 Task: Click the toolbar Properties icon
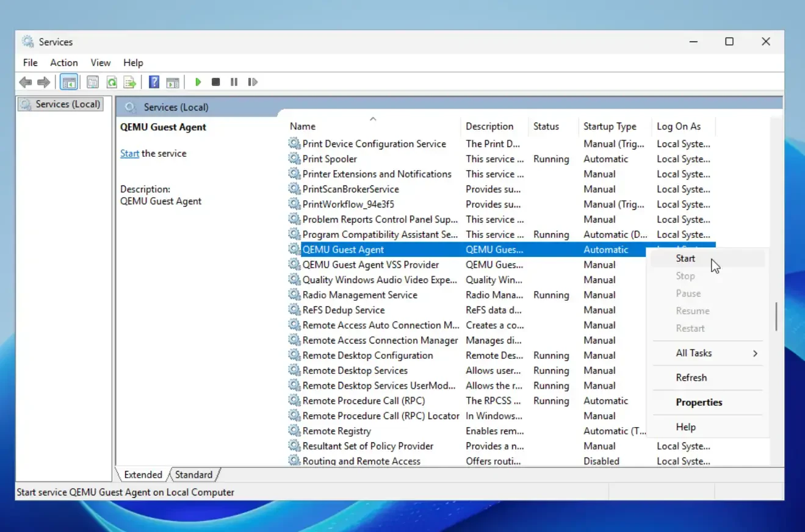93,82
